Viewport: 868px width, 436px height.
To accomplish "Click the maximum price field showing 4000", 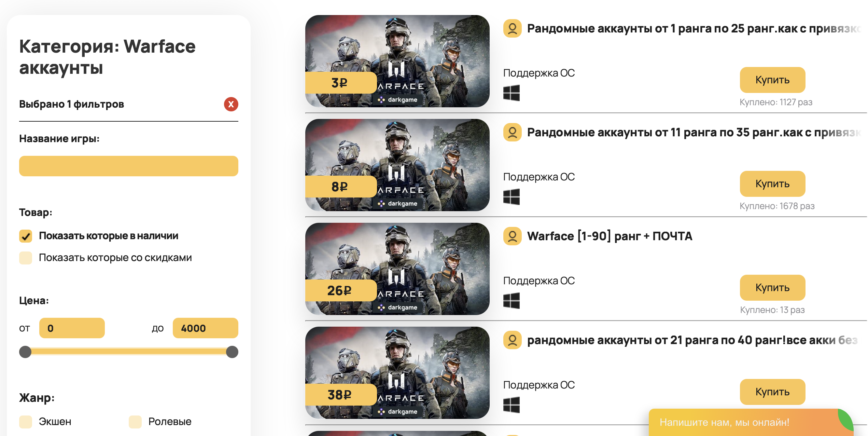I will click(206, 328).
